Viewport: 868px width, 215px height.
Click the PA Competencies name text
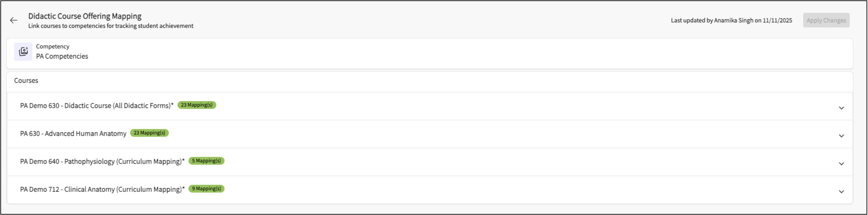[x=62, y=56]
